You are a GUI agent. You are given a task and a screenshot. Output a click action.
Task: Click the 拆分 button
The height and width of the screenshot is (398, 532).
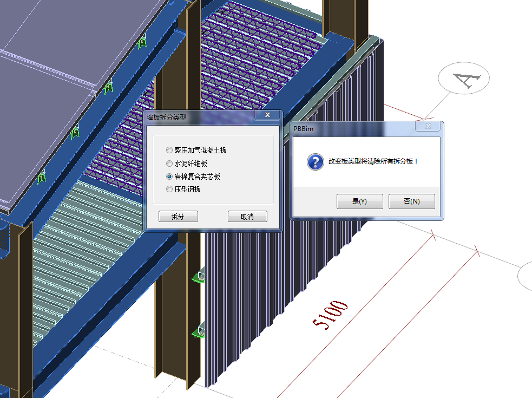pyautogui.click(x=178, y=216)
